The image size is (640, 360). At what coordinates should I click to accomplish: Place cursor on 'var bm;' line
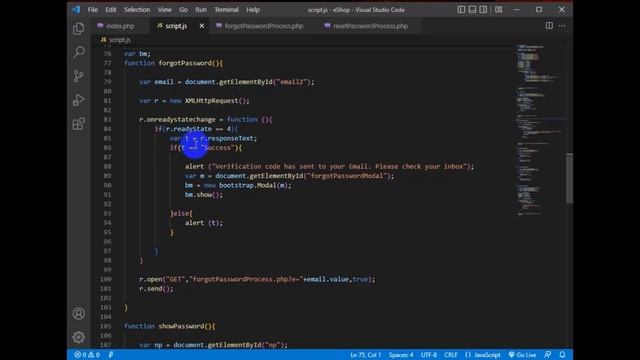137,53
